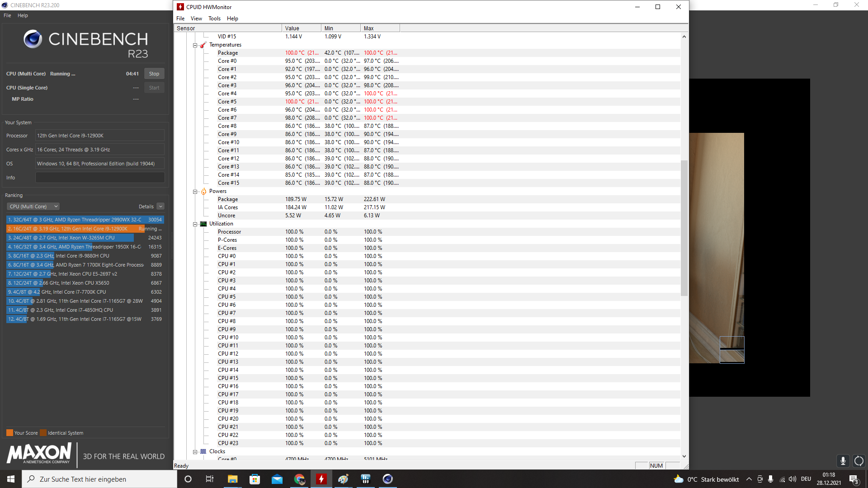Viewport: 868px width, 488px height.
Task: Collapse the Utilization tree node
Action: [195, 224]
